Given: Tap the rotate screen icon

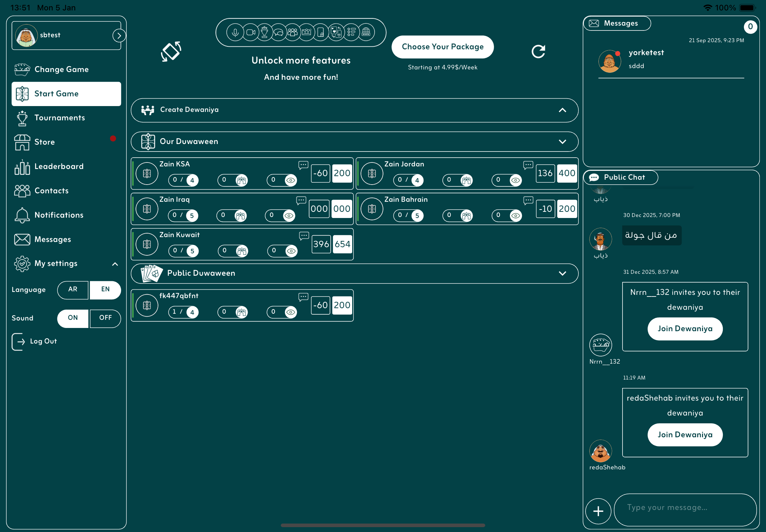Looking at the screenshot, I should (x=171, y=52).
